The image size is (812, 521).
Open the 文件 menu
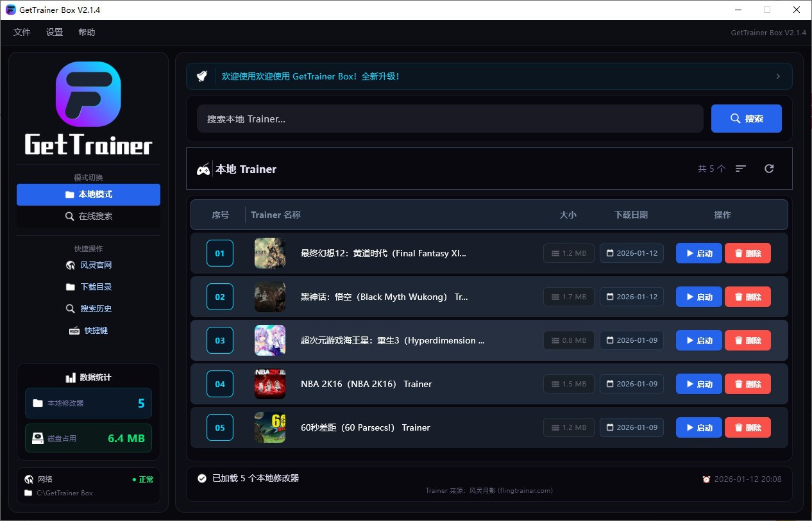pos(22,32)
